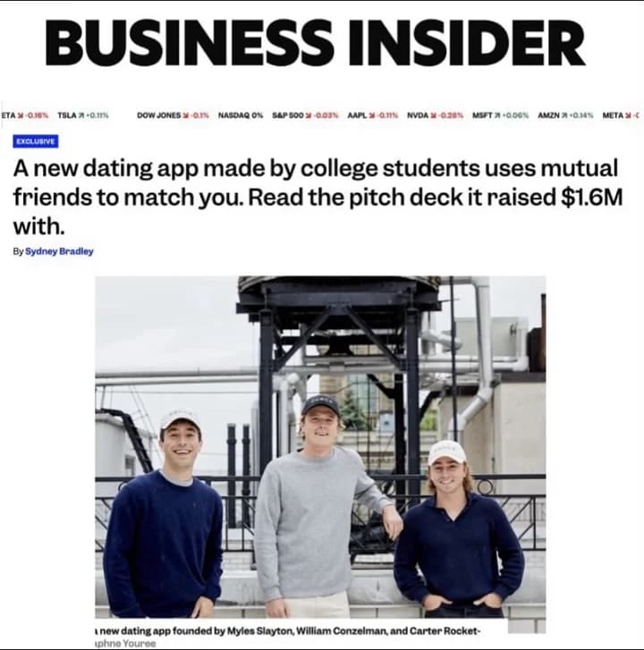The image size is (644, 650).
Task: Click the Business Insider logo
Action: click(315, 44)
